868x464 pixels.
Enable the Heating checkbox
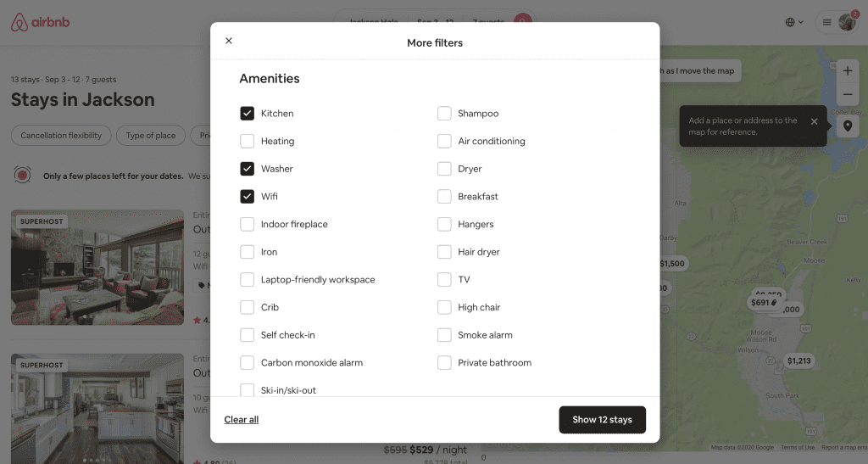pyautogui.click(x=247, y=141)
